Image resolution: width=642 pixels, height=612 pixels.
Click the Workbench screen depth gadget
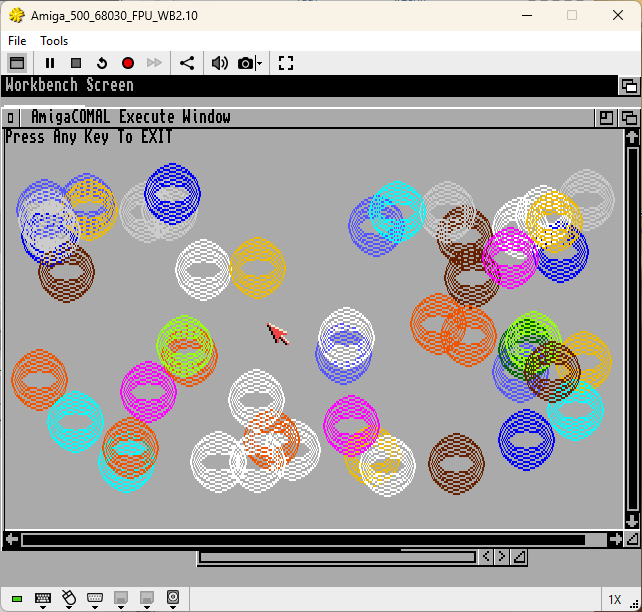(628, 86)
